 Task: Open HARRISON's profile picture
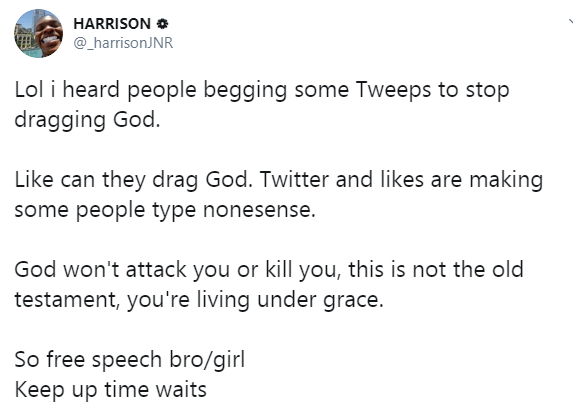[38, 34]
